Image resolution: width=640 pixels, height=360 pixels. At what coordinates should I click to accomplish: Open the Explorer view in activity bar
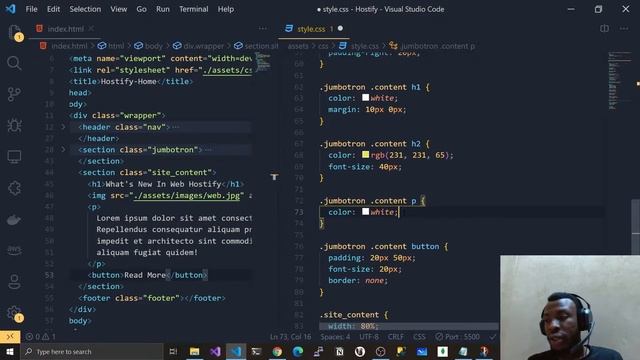point(14,32)
